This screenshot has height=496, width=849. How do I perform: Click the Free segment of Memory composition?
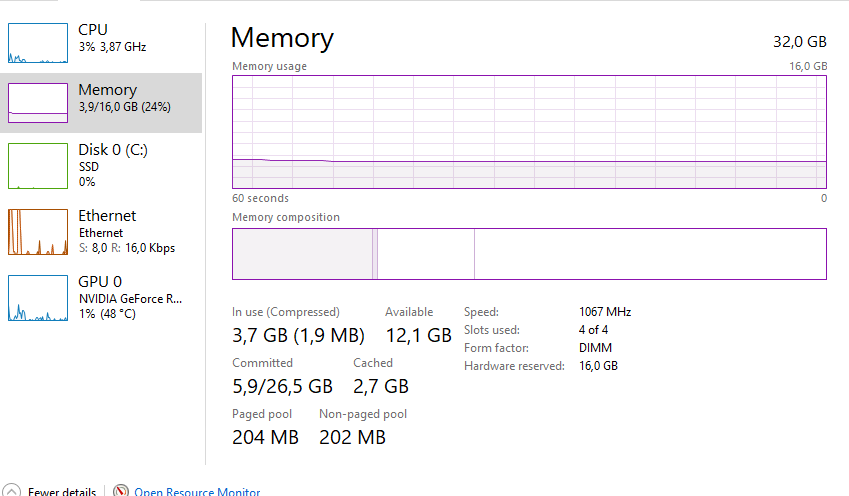pos(650,254)
